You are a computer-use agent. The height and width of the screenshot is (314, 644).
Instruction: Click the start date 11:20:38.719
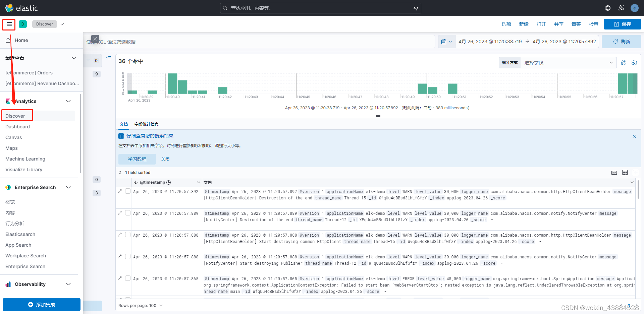click(490, 42)
